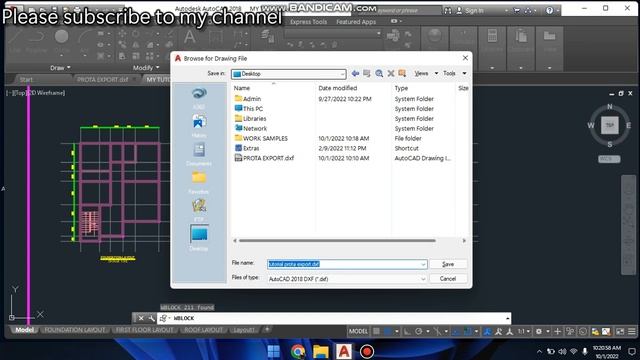Toggle grid display in AutoCAD status bar
This screenshot has height=360, width=640.
tap(376, 331)
